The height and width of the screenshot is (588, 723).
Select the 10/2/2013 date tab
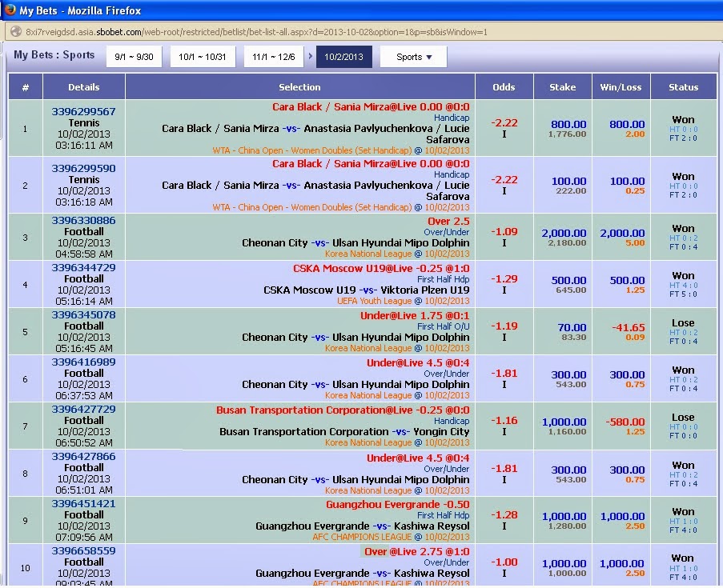click(x=344, y=57)
